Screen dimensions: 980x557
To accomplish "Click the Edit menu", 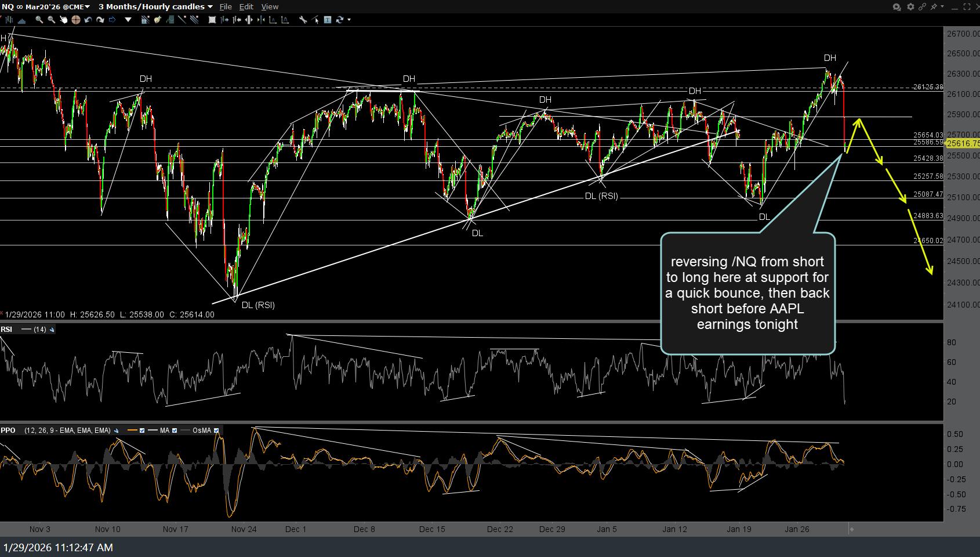I will pos(246,6).
